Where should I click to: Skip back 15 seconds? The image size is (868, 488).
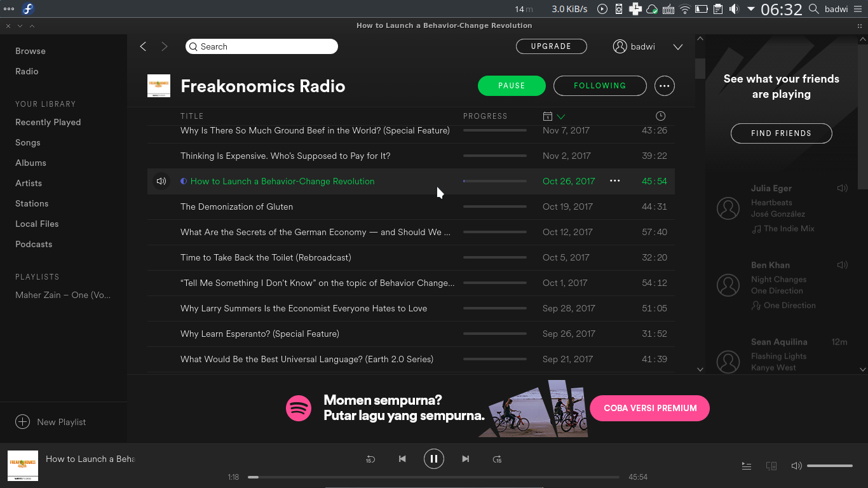click(x=370, y=459)
